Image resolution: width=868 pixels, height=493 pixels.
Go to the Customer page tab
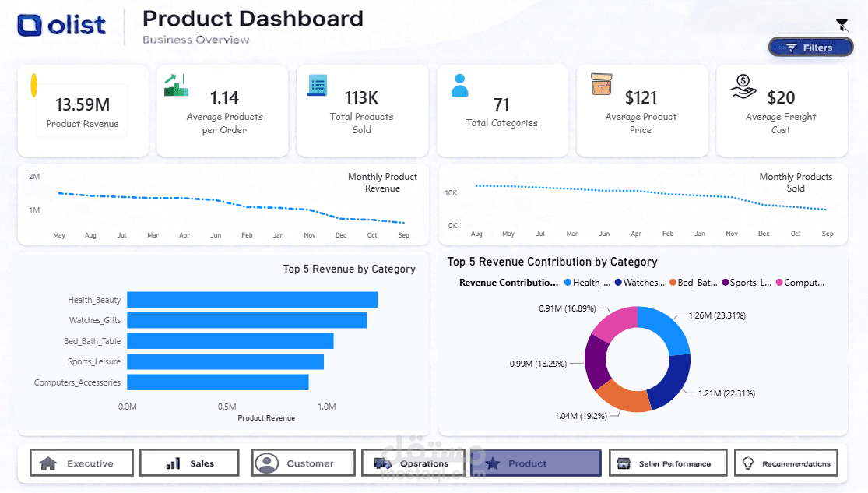click(304, 463)
